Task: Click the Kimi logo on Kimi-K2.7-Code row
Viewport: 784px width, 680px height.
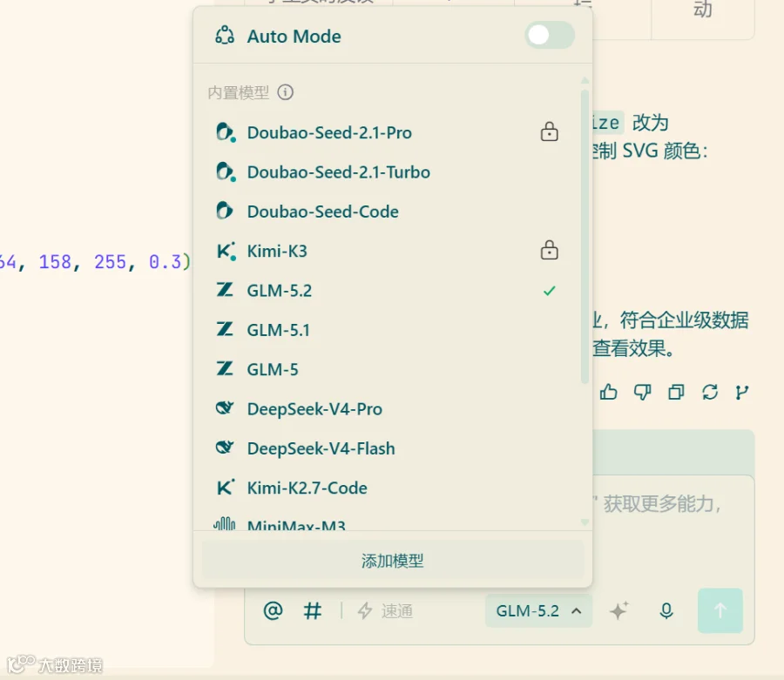Action: pyautogui.click(x=226, y=487)
